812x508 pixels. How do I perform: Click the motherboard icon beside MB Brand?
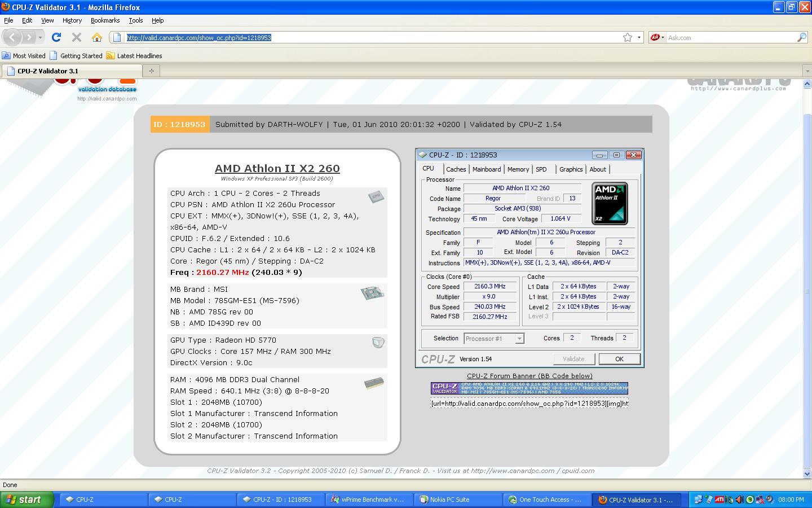tap(372, 293)
